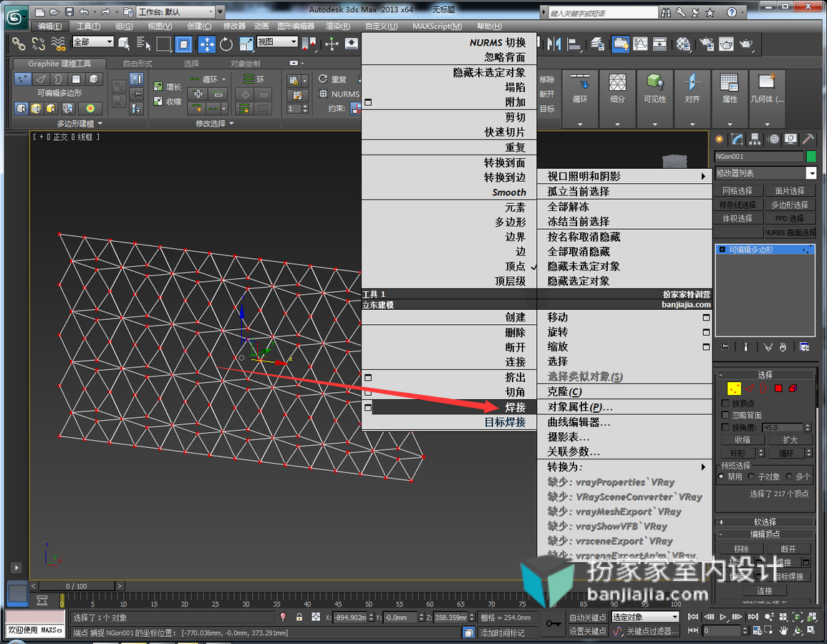Click the Align tool icon
Viewport: 827px width, 644px height.
click(574, 44)
